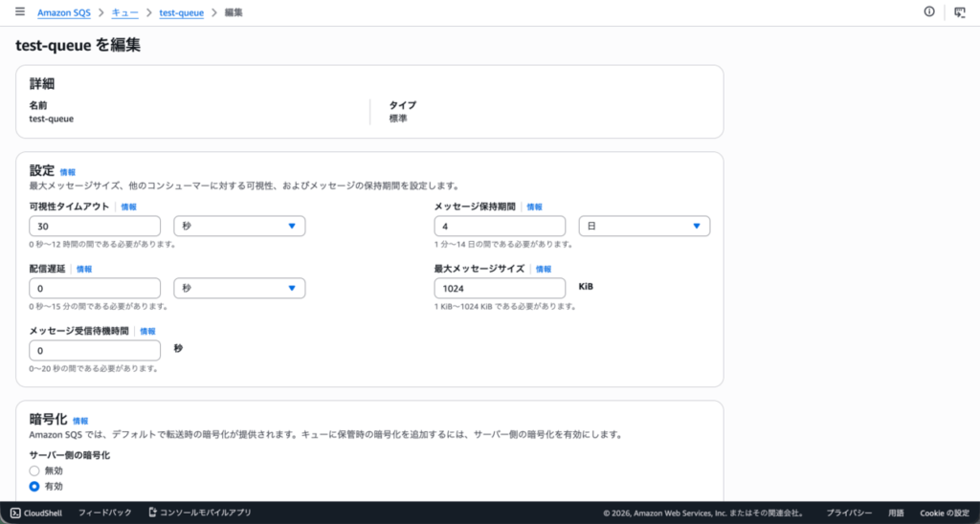This screenshot has width=980, height=524.
Task: Open 情報 link beside 可視性タイムアウト
Action: point(129,207)
